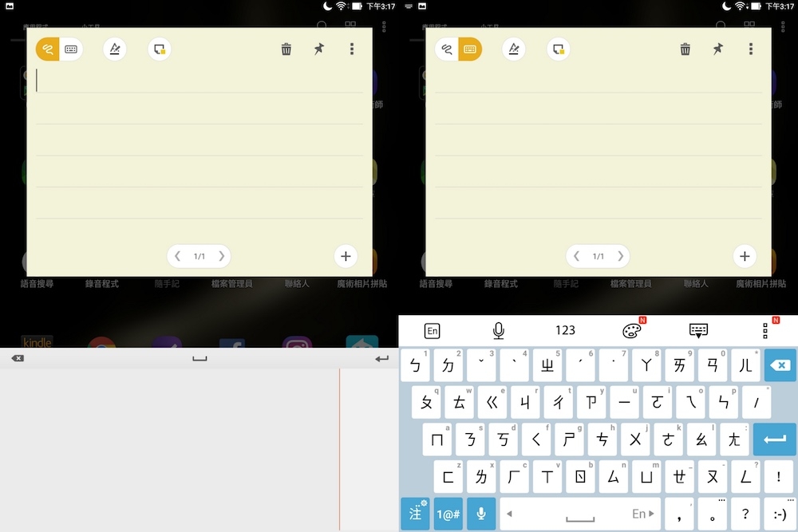Change note paper color in left note
This screenshot has width=798, height=532.
point(160,49)
